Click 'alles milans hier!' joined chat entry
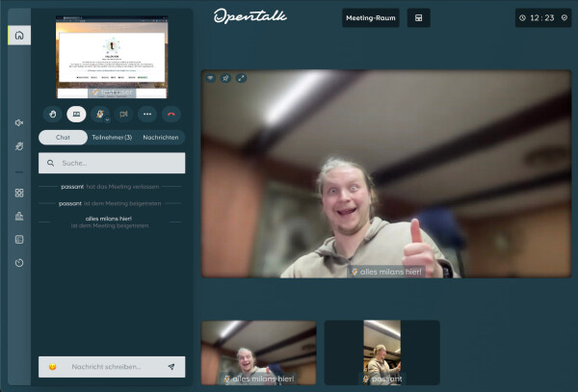The image size is (578, 392). [x=110, y=222]
